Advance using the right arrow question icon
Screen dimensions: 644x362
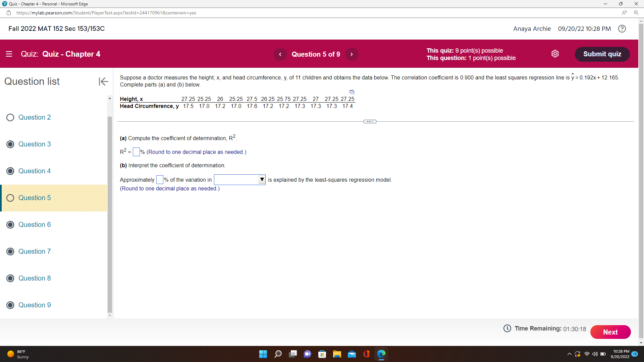coord(352,54)
